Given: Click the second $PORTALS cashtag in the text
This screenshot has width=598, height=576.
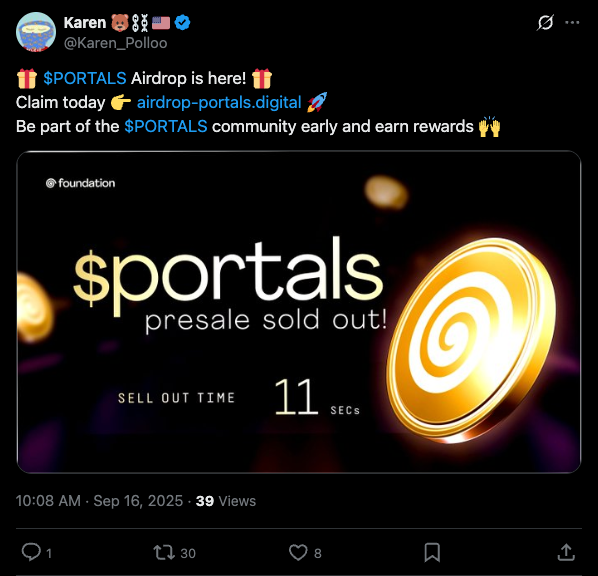Looking at the screenshot, I should pos(166,126).
